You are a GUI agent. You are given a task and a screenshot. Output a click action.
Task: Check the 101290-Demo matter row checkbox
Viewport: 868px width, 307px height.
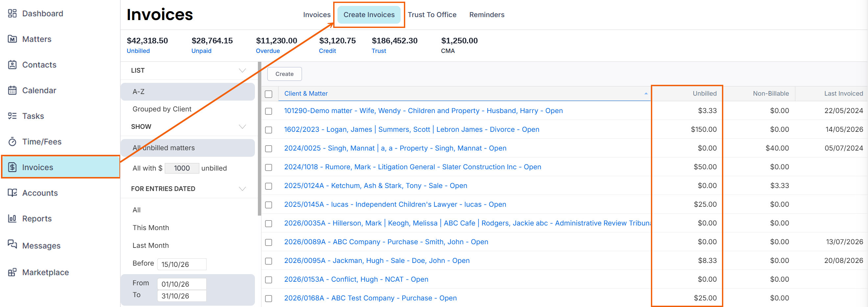click(268, 111)
